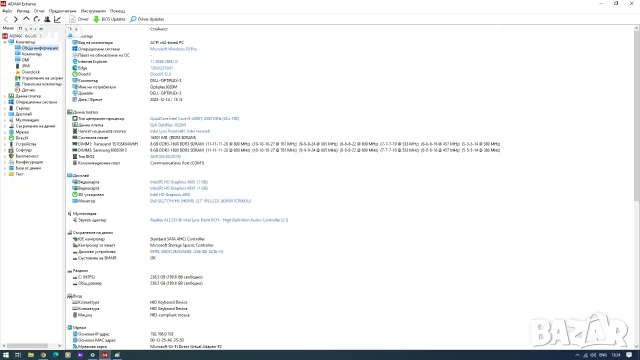This screenshot has height=360, width=640.
Task: Click the graph chart icon in toolbar
Action: pos(57,19)
